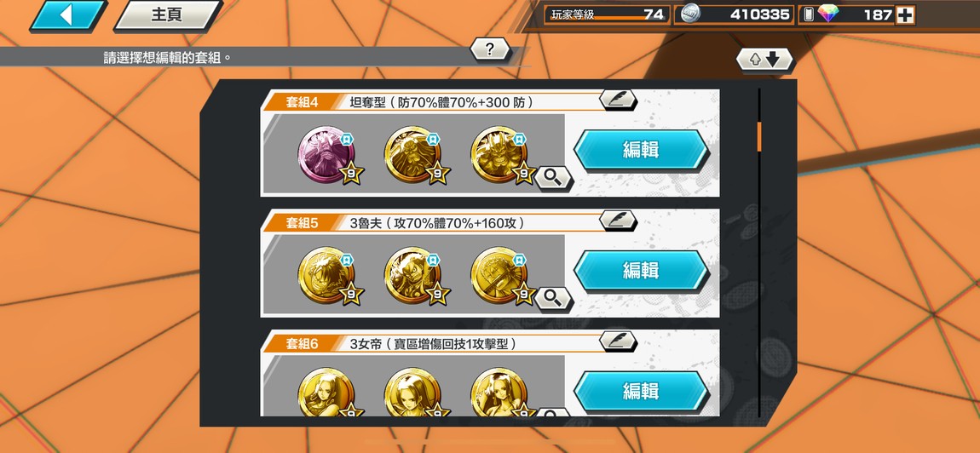The image size is (980, 453).
Task: Tap the rainbow diamond gem icon
Action: pos(829,14)
